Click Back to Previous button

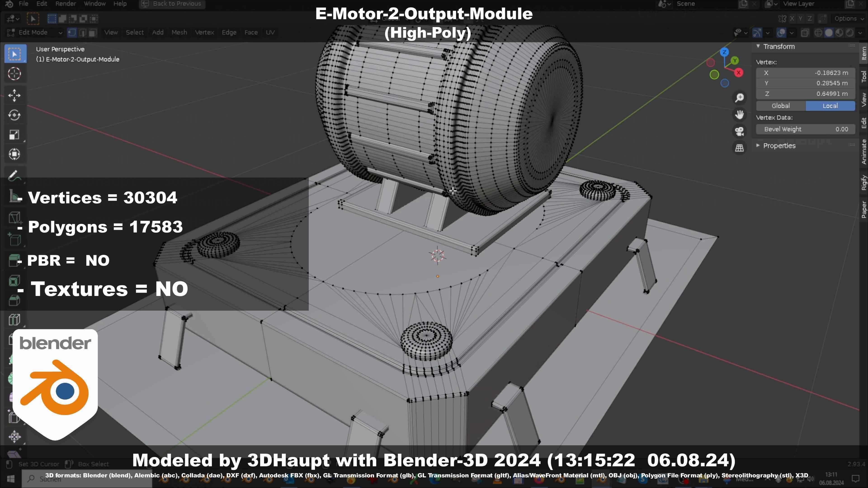(x=172, y=4)
